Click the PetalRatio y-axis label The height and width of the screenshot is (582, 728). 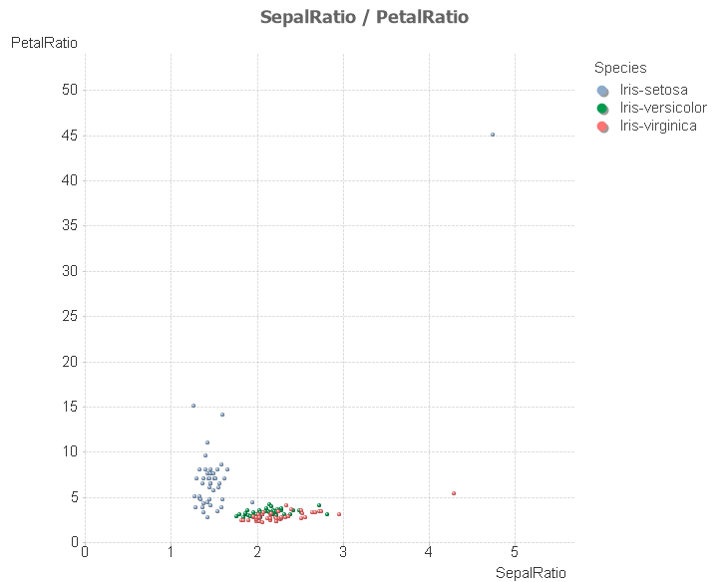[x=44, y=42]
